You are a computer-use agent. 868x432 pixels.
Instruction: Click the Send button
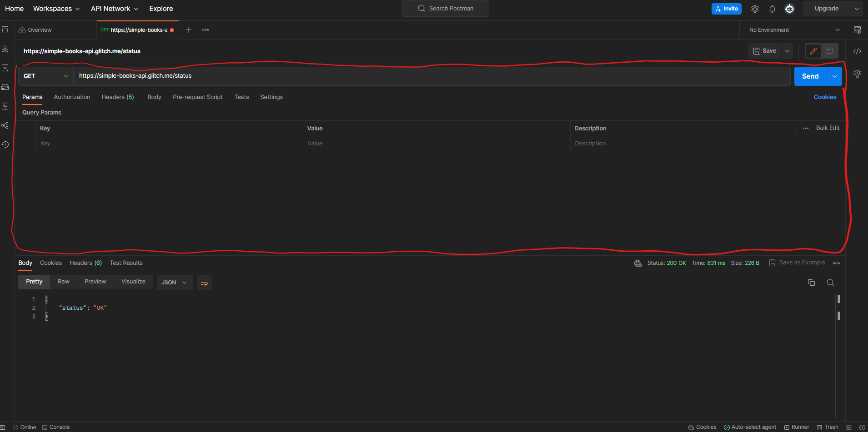810,76
